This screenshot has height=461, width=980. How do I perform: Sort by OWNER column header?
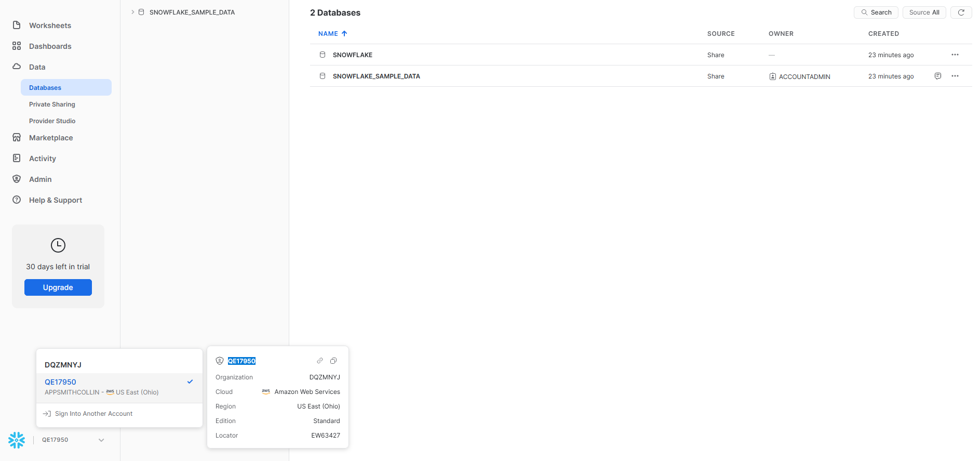click(x=781, y=34)
